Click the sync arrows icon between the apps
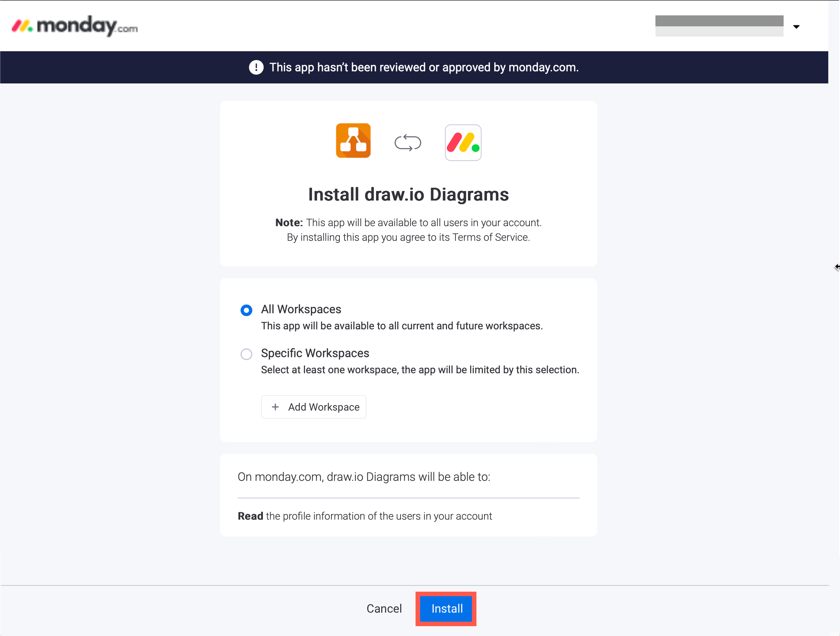Screen dimensions: 840x636 point(408,143)
